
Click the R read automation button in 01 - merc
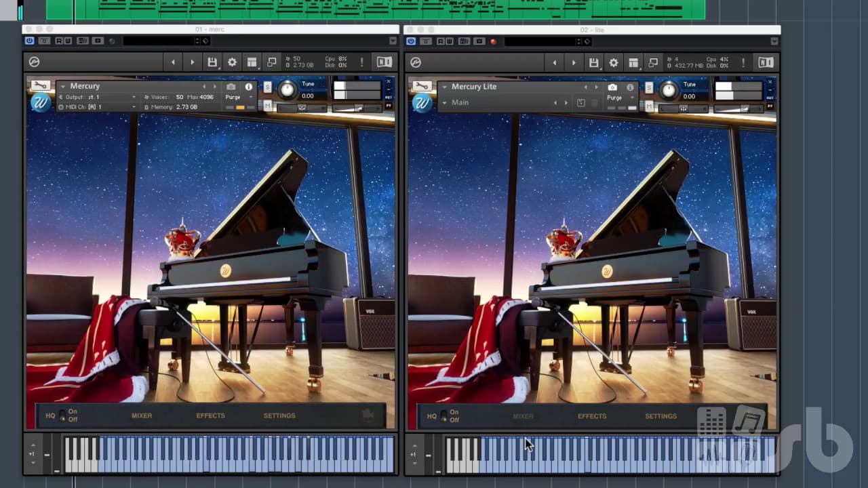59,41
